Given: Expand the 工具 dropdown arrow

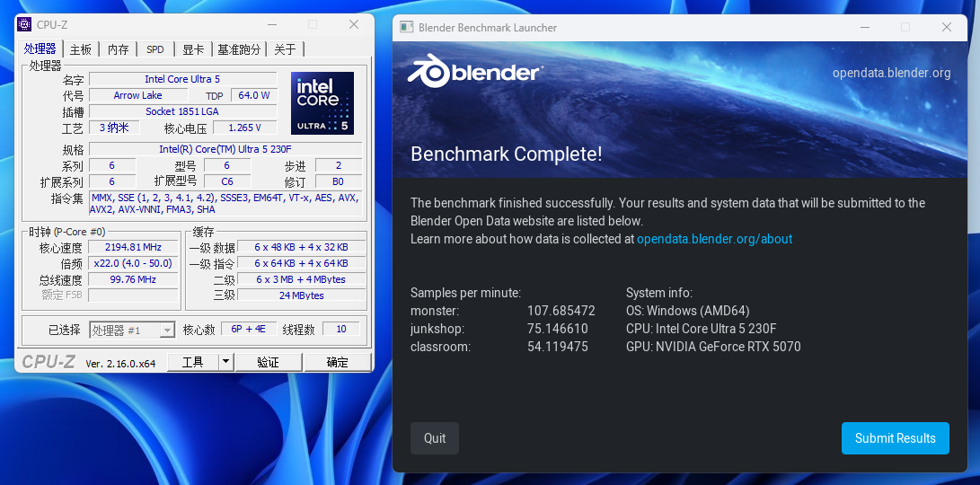Looking at the screenshot, I should click(x=226, y=362).
